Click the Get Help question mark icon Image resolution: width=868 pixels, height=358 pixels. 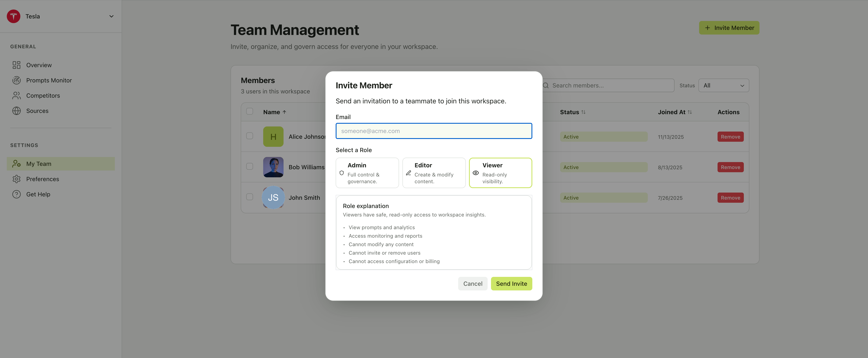(x=17, y=194)
